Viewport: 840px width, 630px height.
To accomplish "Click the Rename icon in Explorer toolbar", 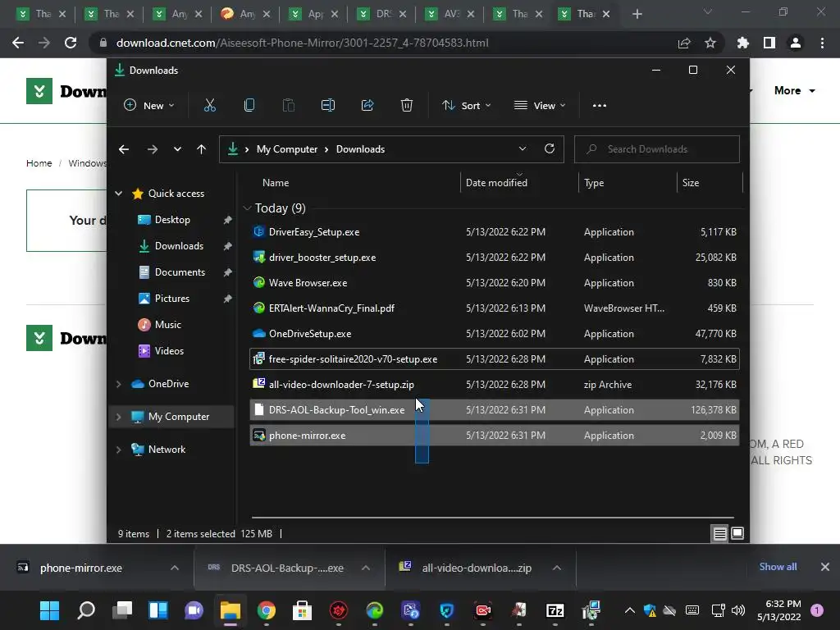I will (328, 106).
